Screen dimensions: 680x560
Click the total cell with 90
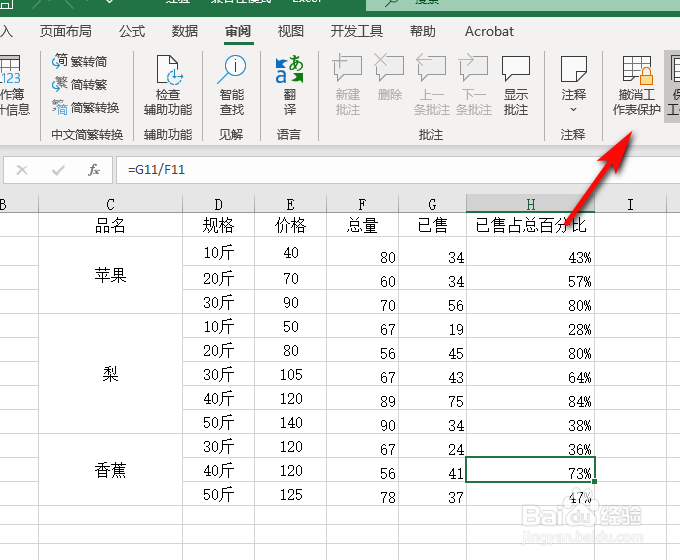pyautogui.click(x=362, y=422)
